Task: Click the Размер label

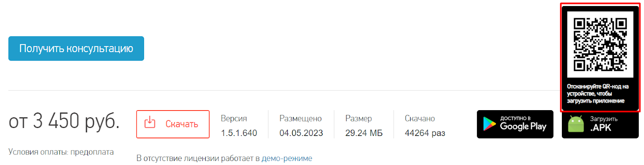Action: click(359, 119)
